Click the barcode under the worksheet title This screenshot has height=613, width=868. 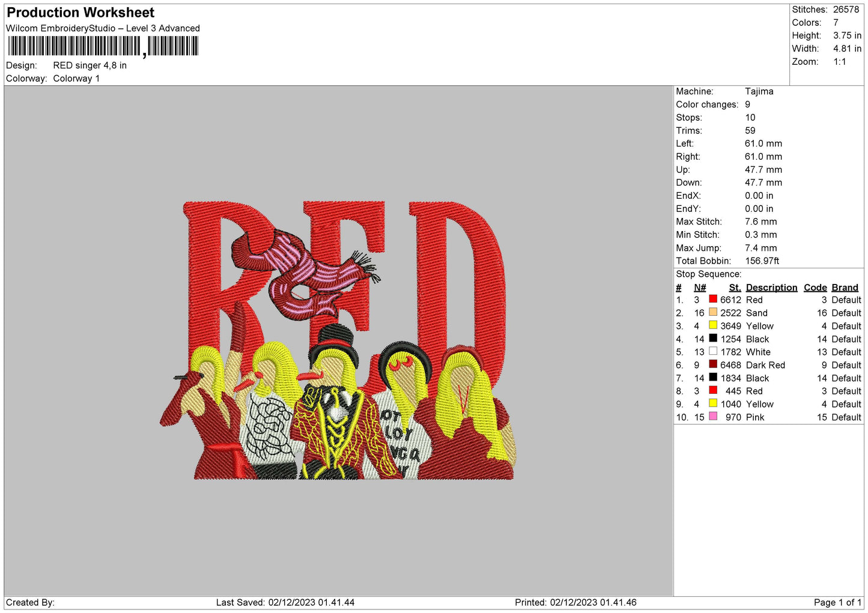103,46
